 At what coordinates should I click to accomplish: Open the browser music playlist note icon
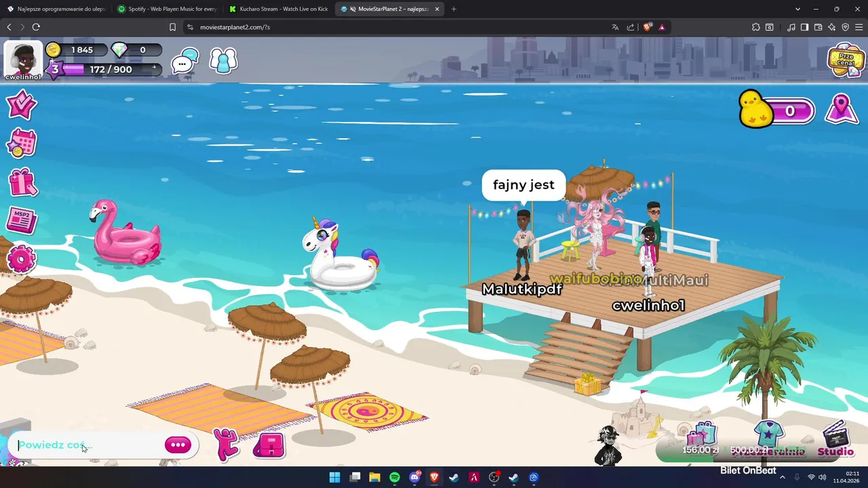[x=791, y=27]
